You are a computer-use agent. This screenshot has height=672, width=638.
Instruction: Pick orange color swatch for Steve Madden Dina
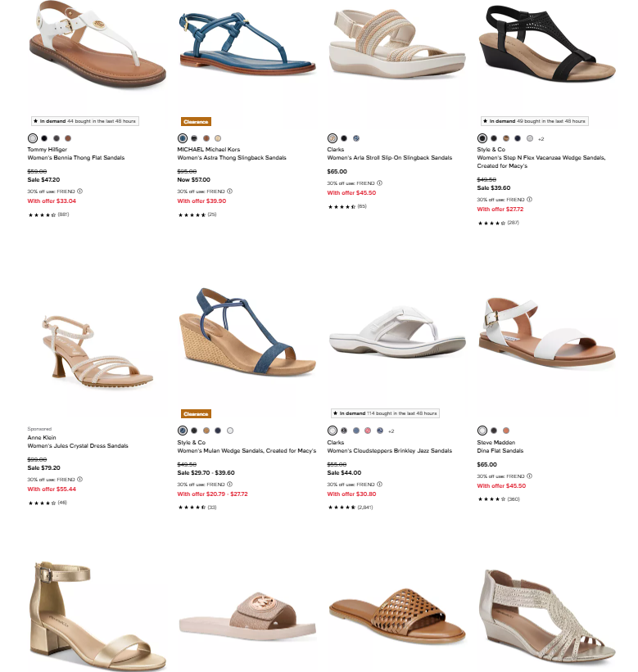(506, 431)
